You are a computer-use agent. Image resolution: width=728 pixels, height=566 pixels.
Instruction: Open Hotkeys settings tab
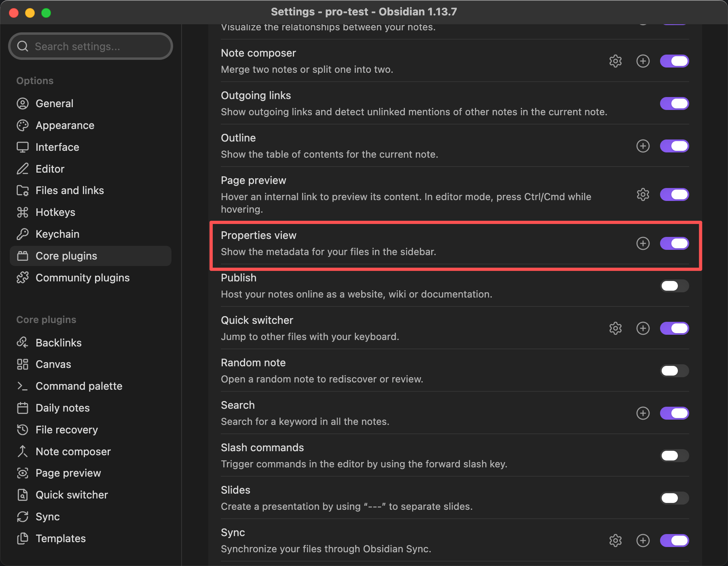pos(91,212)
